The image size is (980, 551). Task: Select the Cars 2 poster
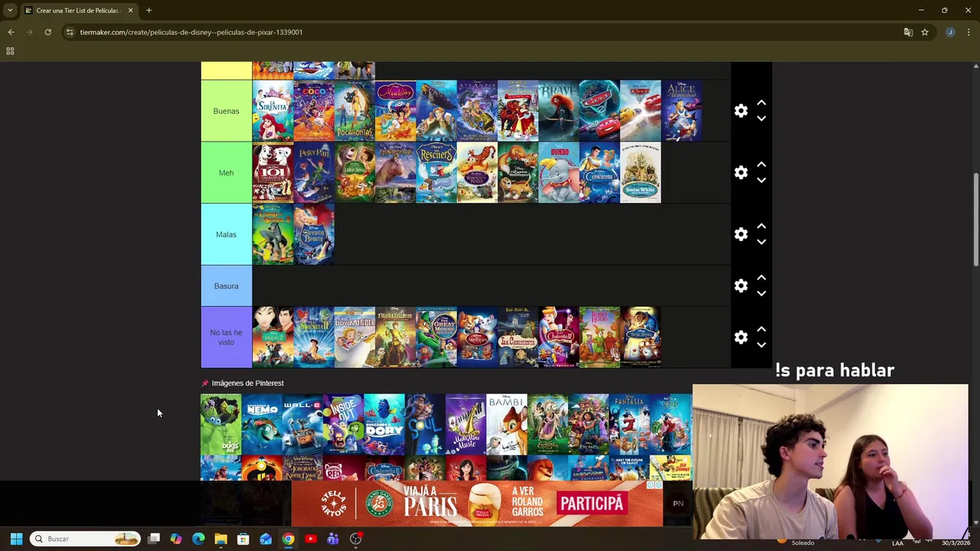point(599,111)
